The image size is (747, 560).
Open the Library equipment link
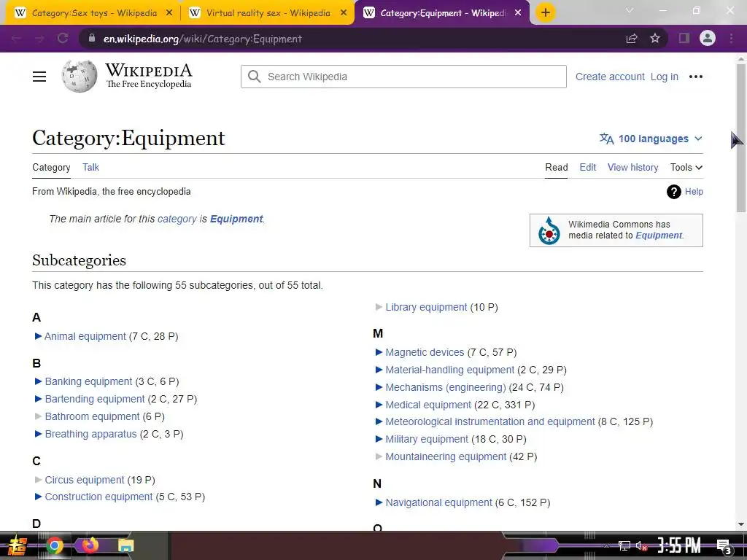426,307
